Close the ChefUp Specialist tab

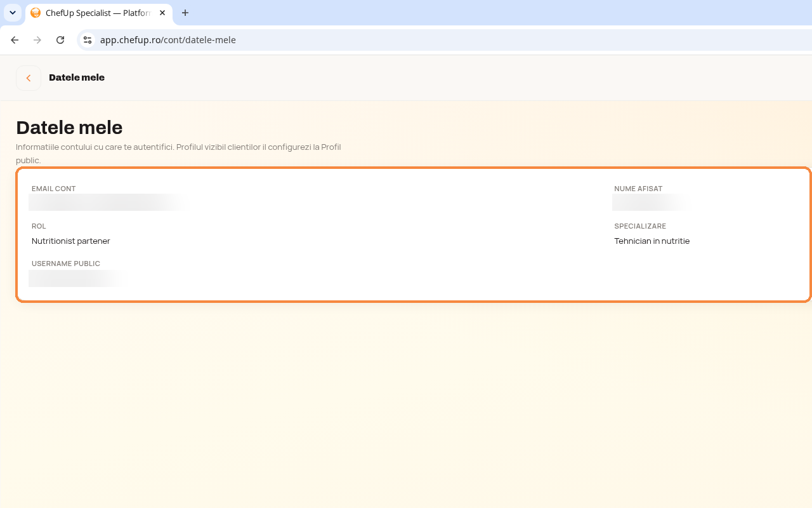tap(162, 13)
